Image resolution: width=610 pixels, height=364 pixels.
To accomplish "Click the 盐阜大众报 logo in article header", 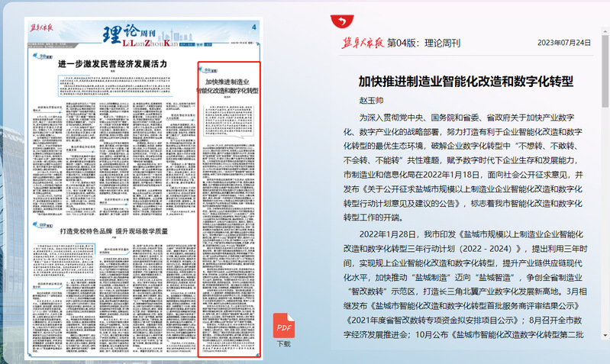I will 363,43.
